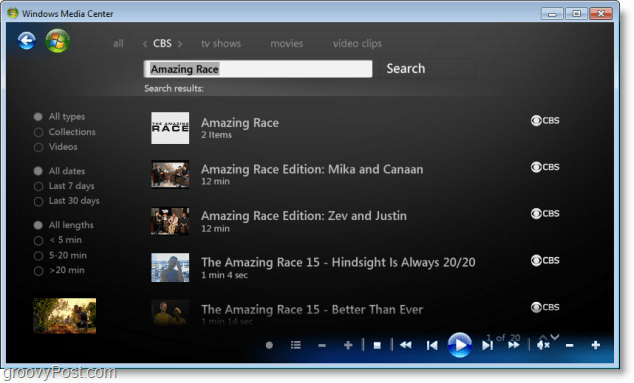Click right chevron after CBS
This screenshot has width=634, height=383.
pyautogui.click(x=180, y=44)
